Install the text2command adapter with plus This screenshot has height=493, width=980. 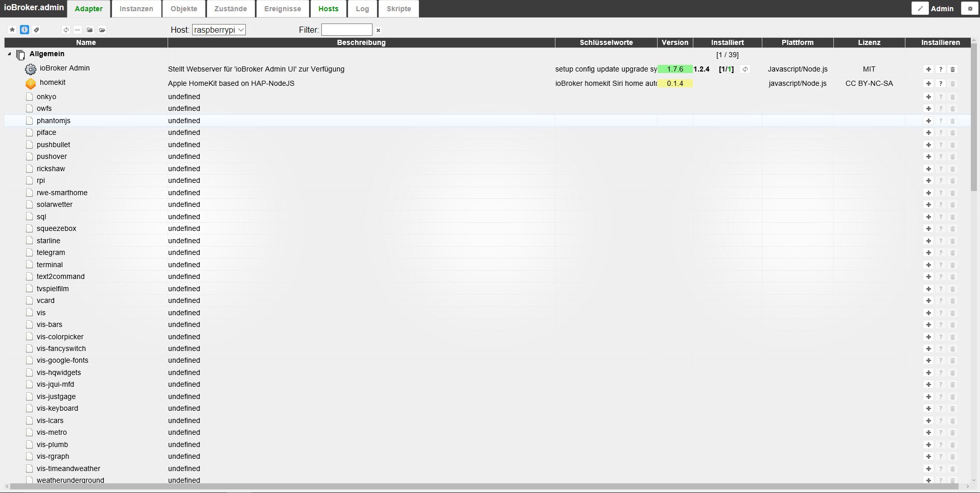pyautogui.click(x=928, y=276)
